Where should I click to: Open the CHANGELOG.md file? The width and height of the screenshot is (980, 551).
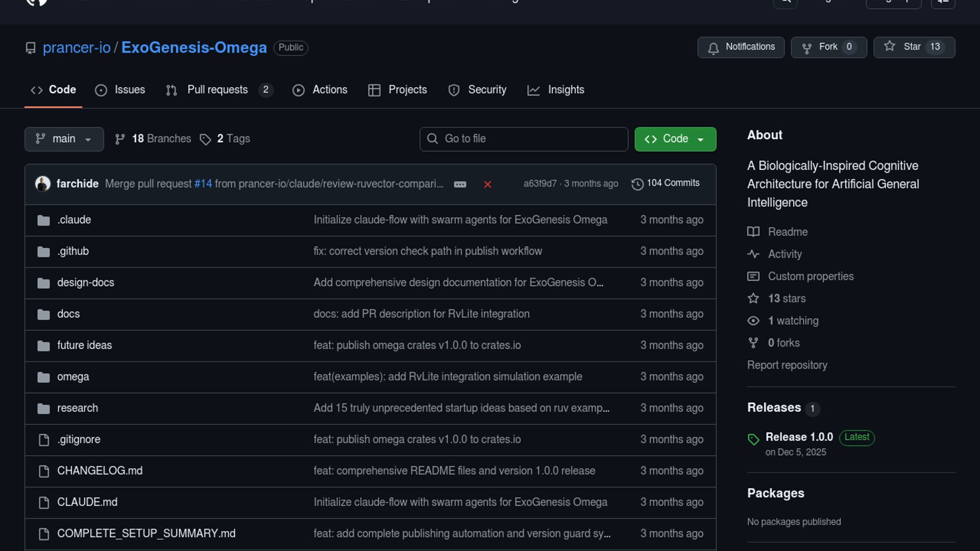pyautogui.click(x=100, y=471)
